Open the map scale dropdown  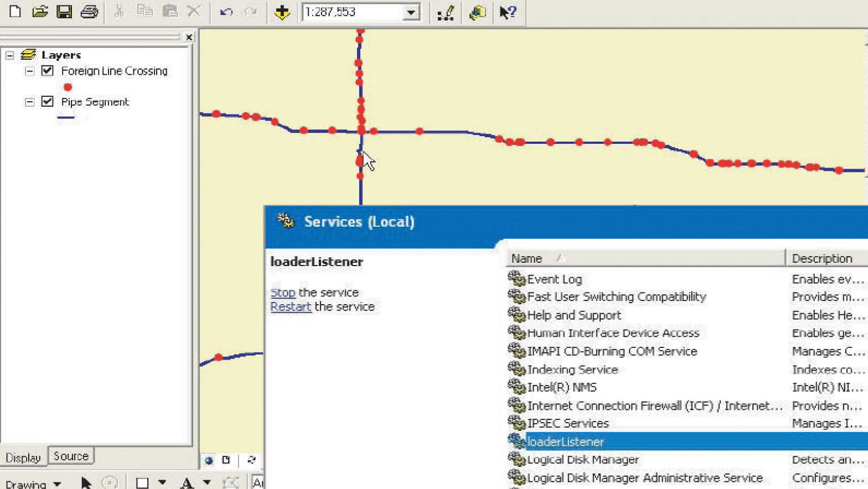tap(411, 12)
